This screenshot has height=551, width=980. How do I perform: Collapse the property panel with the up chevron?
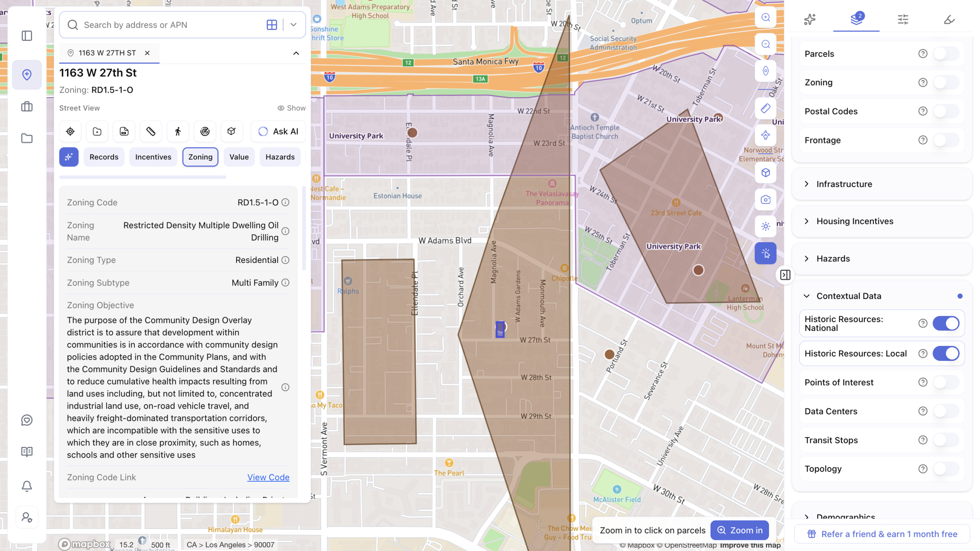(296, 53)
